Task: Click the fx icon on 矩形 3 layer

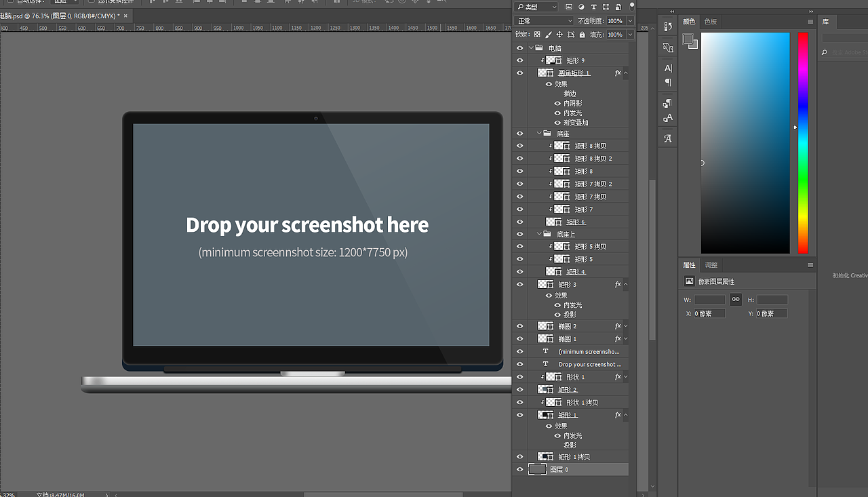Action: pyautogui.click(x=618, y=285)
